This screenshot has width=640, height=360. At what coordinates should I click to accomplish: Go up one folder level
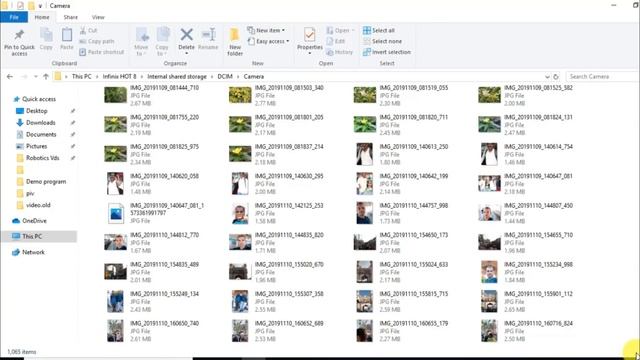46,76
